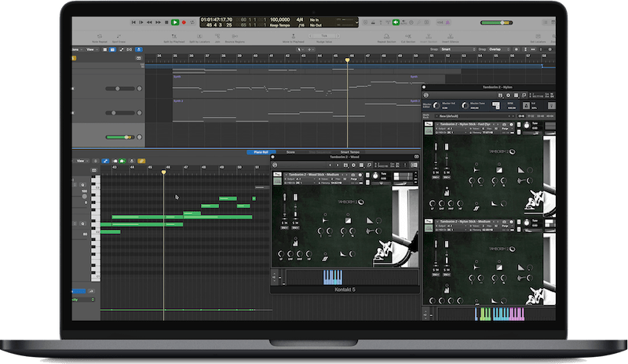Toggle the blue automation button in Piano Roll
This screenshot has height=364, width=628.
point(105,161)
